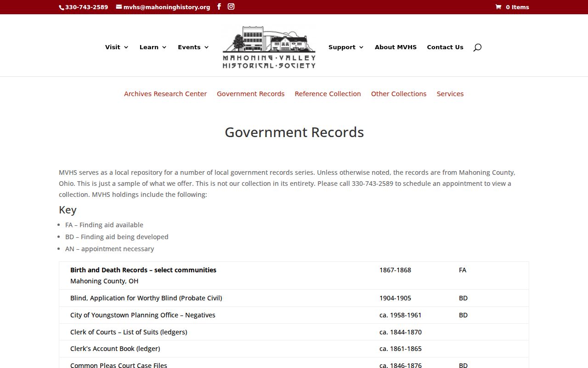Click the 330-743-2589 phone number in top bar
The width and height of the screenshot is (588, 368).
click(x=87, y=7)
